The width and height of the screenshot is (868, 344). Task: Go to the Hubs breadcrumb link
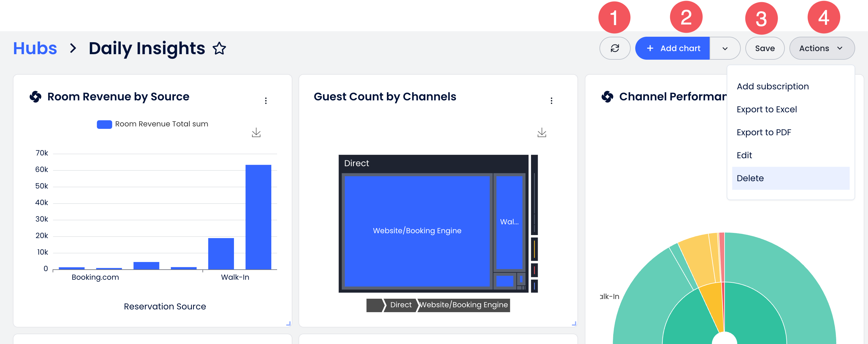35,48
